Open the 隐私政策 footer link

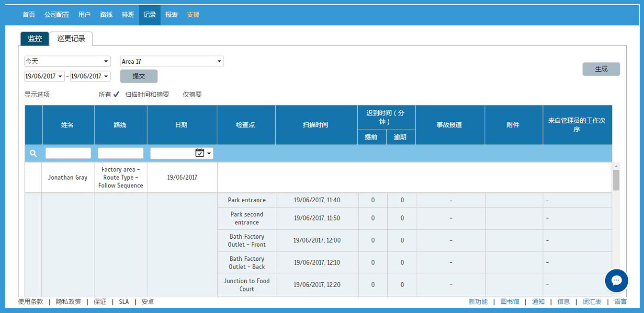(68, 302)
